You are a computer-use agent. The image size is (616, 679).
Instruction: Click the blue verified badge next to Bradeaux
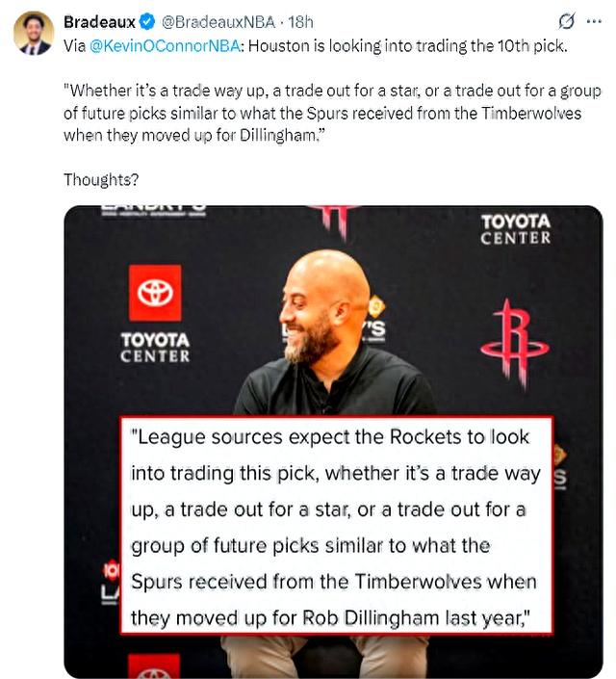(147, 22)
